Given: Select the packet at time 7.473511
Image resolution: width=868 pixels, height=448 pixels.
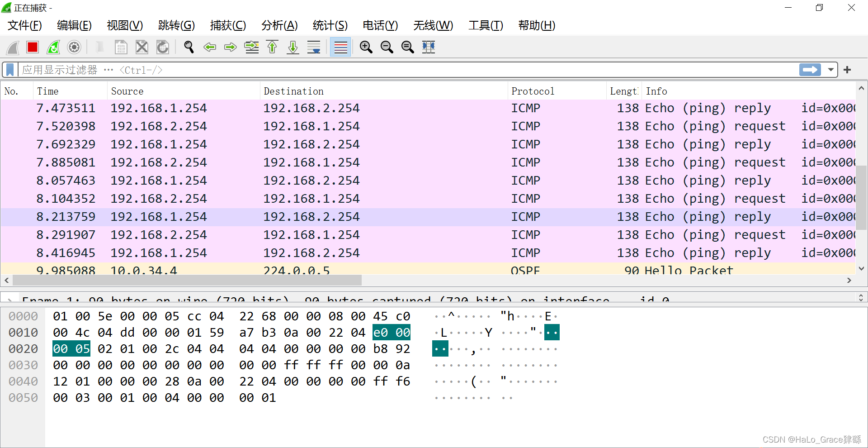Looking at the screenshot, I should tap(428, 108).
